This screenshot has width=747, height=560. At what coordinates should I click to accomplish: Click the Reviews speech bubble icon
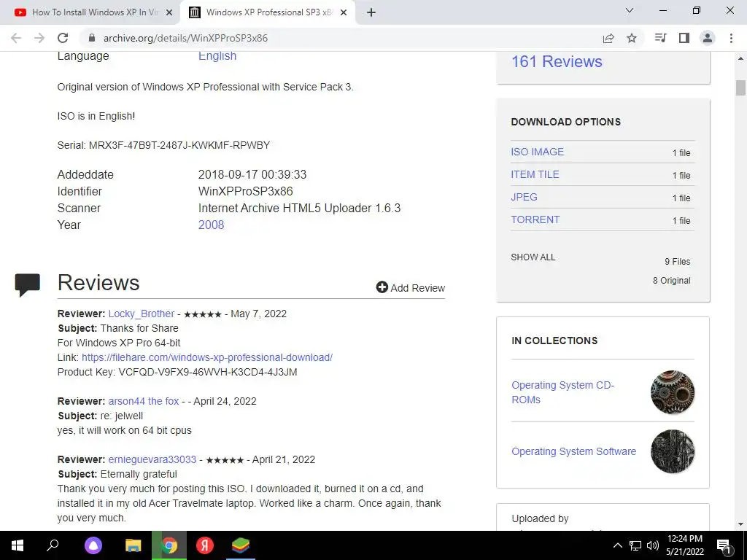pyautogui.click(x=28, y=285)
